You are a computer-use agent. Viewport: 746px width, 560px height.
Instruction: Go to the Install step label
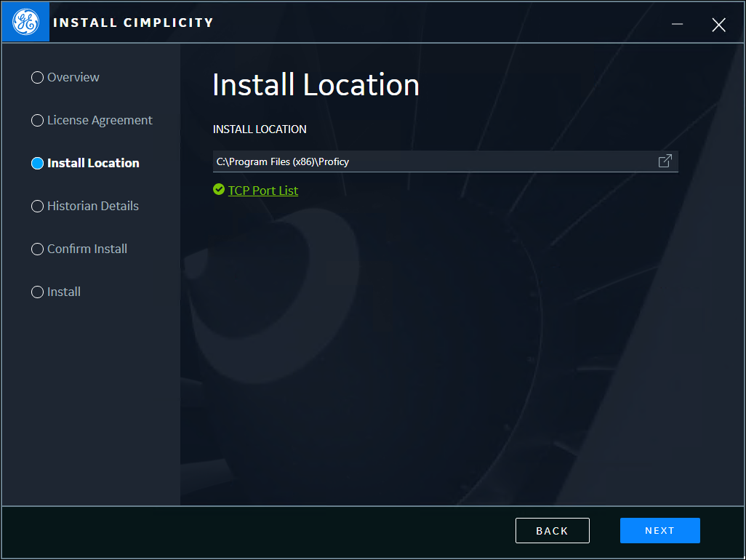point(64,291)
